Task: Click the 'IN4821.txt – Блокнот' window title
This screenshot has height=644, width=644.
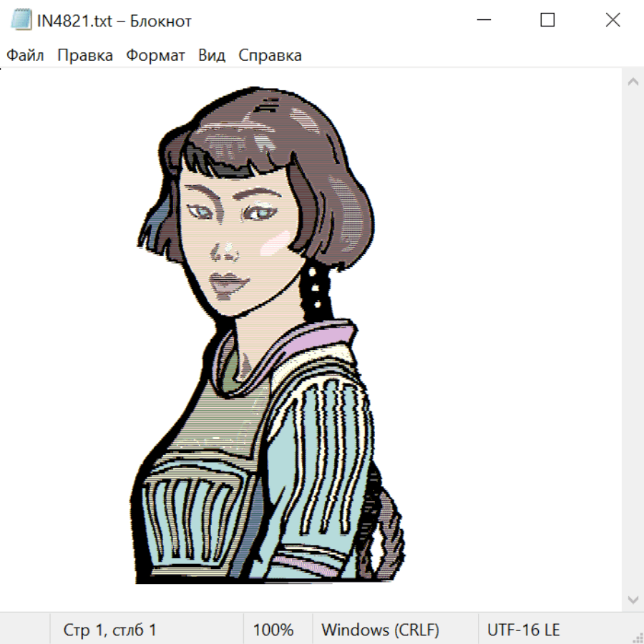Action: point(114,21)
